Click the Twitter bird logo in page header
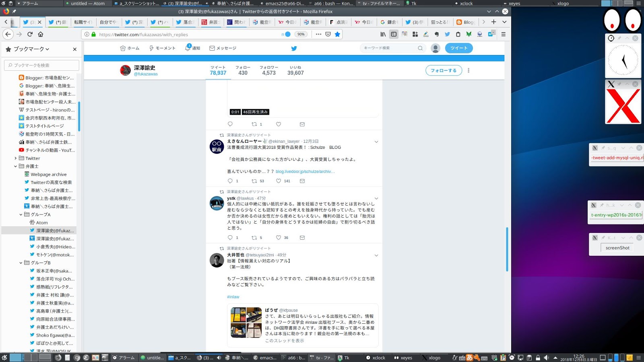The height and width of the screenshot is (362, 644). pyautogui.click(x=294, y=48)
